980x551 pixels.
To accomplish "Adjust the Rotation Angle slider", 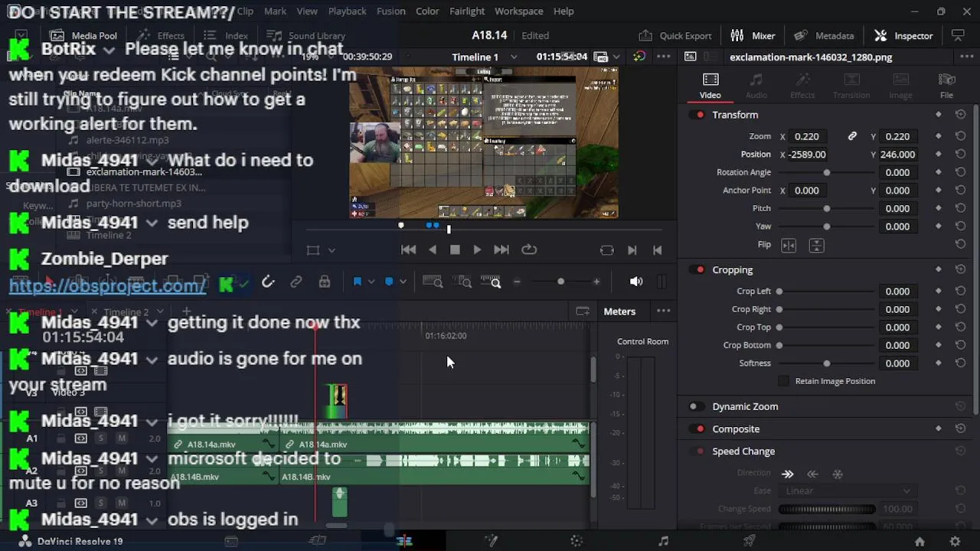I will pyautogui.click(x=827, y=173).
